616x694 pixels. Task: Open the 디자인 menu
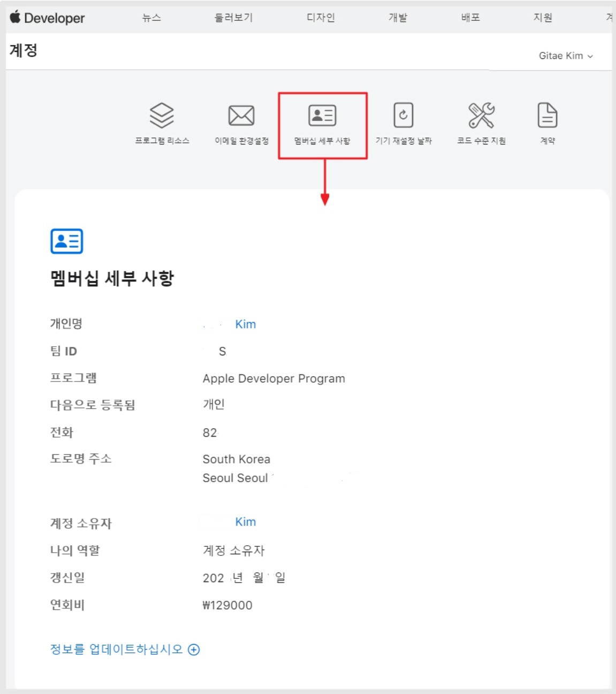coord(321,18)
